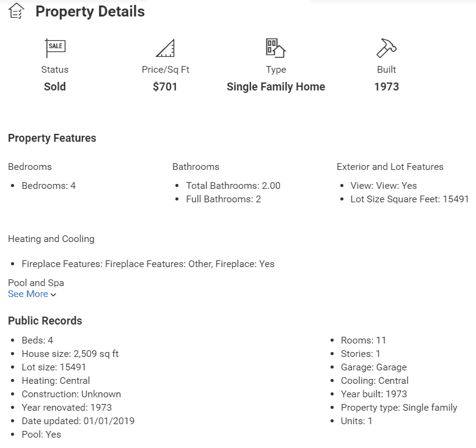This screenshot has width=476, height=448.
Task: Select the Property Details heading
Action: click(90, 12)
